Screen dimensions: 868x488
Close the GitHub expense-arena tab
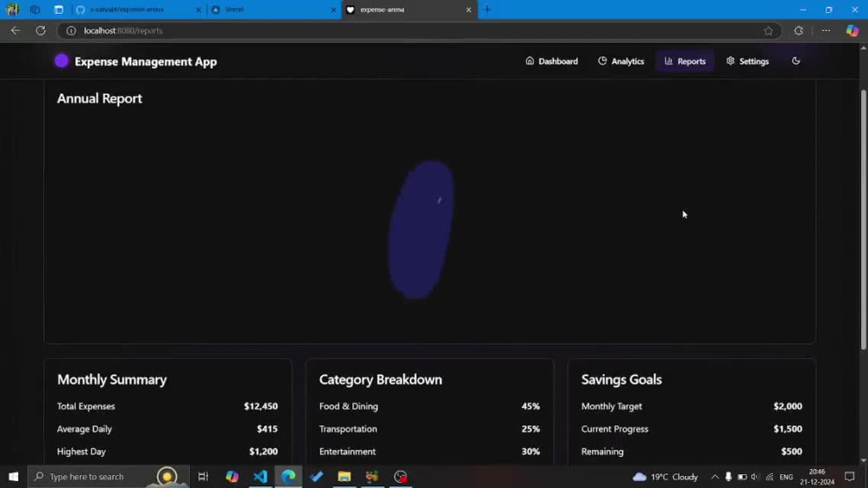pos(198,10)
